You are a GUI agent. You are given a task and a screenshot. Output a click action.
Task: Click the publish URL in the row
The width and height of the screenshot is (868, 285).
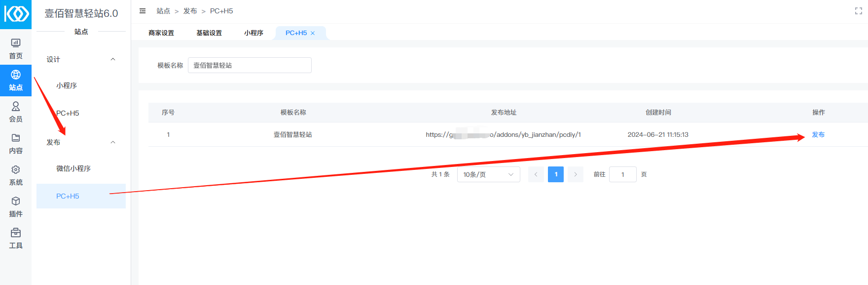pyautogui.click(x=504, y=134)
